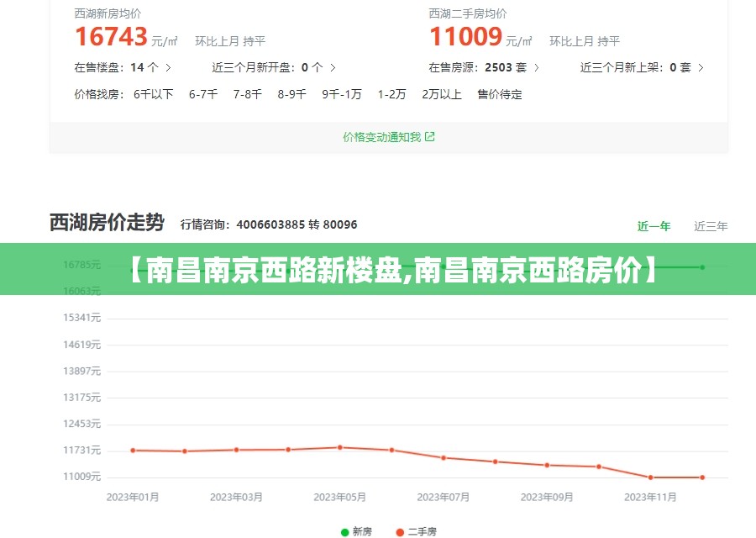This screenshot has height=538, width=756.
Task: Click the red 二手房 legend marker
Action: click(x=400, y=531)
